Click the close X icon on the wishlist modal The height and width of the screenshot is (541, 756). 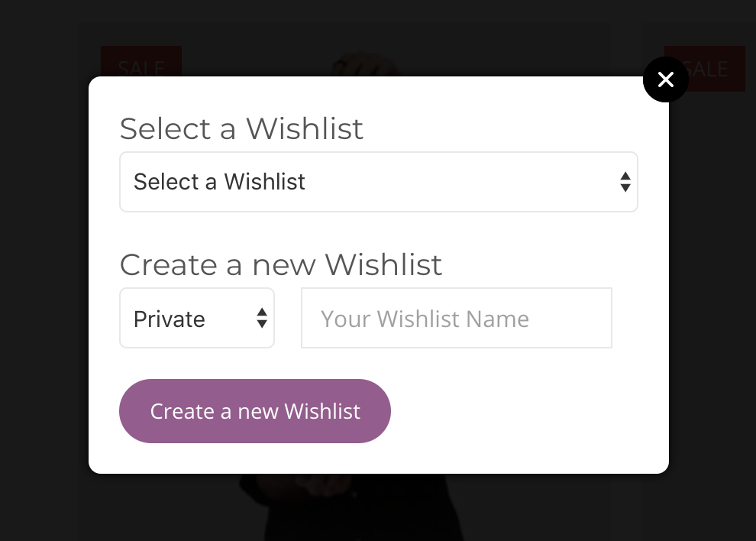665,79
